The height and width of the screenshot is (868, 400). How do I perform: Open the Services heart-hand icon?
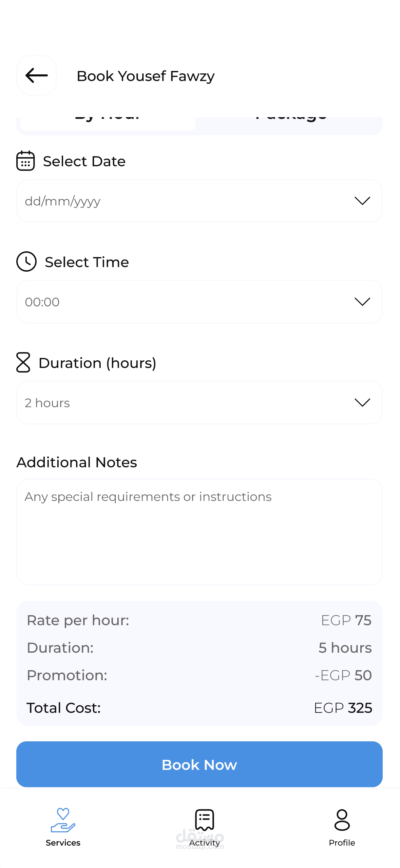(63, 820)
